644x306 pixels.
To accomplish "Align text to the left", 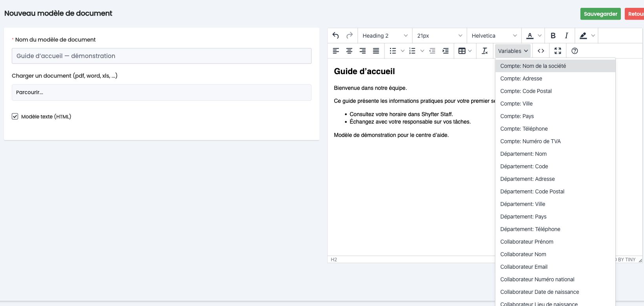I will (x=336, y=51).
